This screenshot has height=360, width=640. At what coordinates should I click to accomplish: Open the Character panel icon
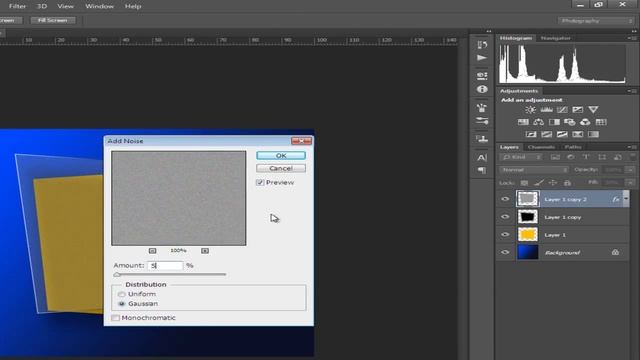pyautogui.click(x=482, y=157)
